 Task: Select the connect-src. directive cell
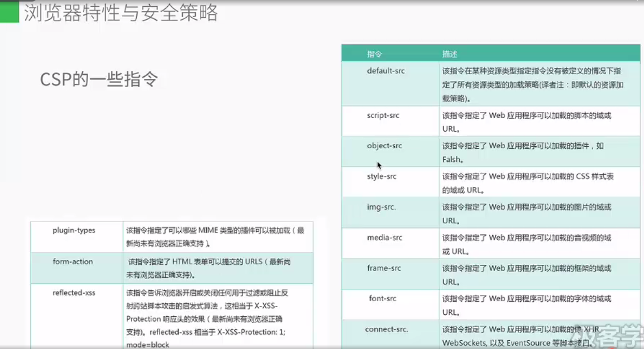(387, 330)
